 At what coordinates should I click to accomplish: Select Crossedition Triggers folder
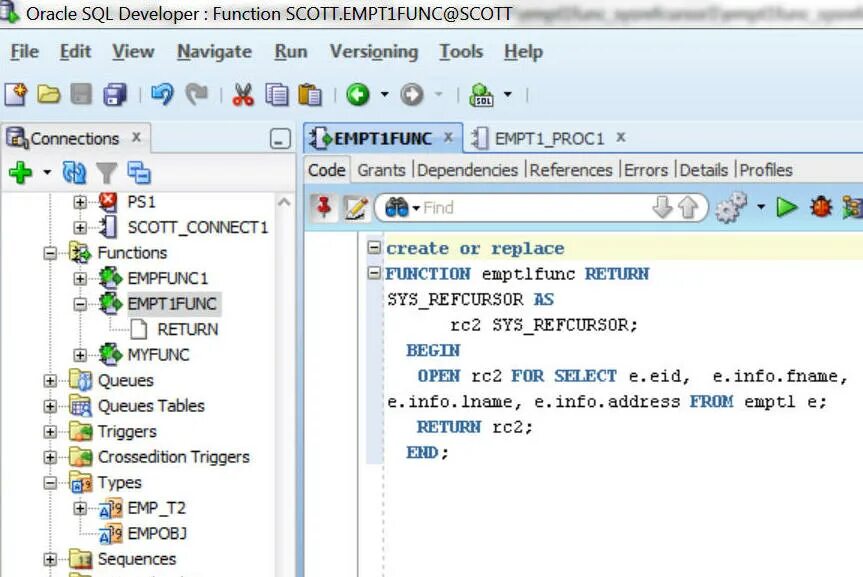(x=173, y=457)
